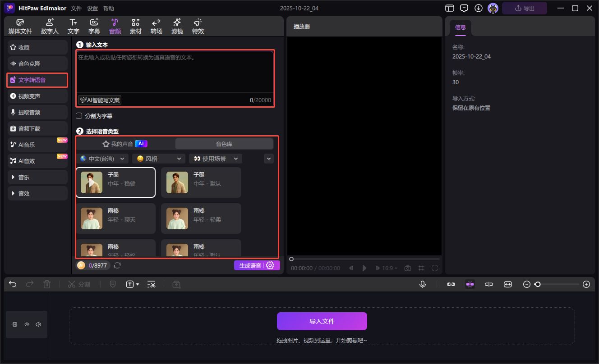Click the microphone record icon in timeline toolbar

423,284
